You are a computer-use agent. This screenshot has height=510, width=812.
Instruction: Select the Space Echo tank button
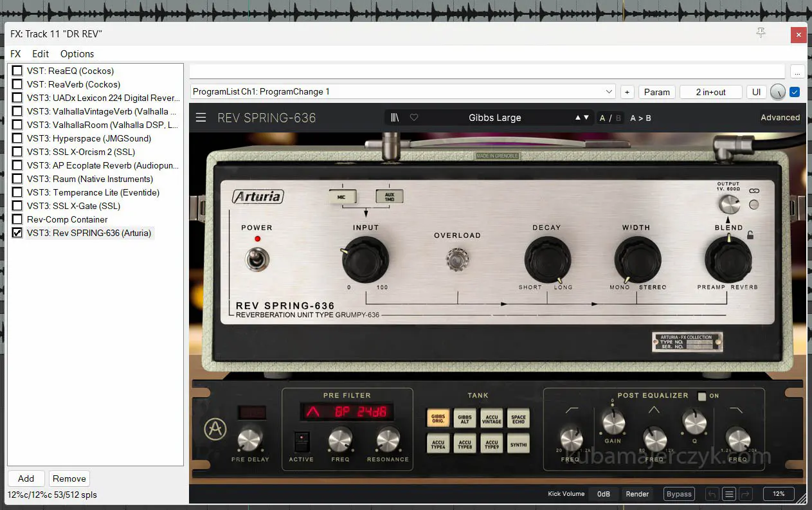coord(518,418)
